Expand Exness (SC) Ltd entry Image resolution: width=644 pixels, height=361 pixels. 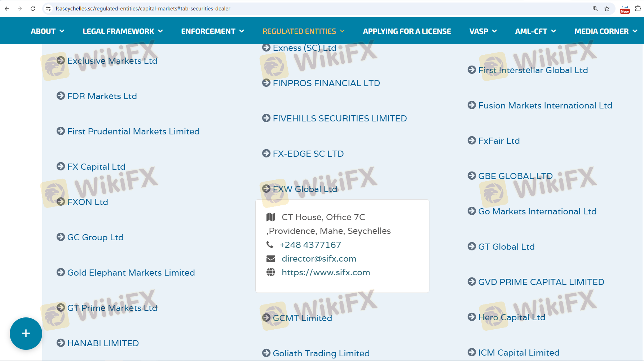point(299,48)
